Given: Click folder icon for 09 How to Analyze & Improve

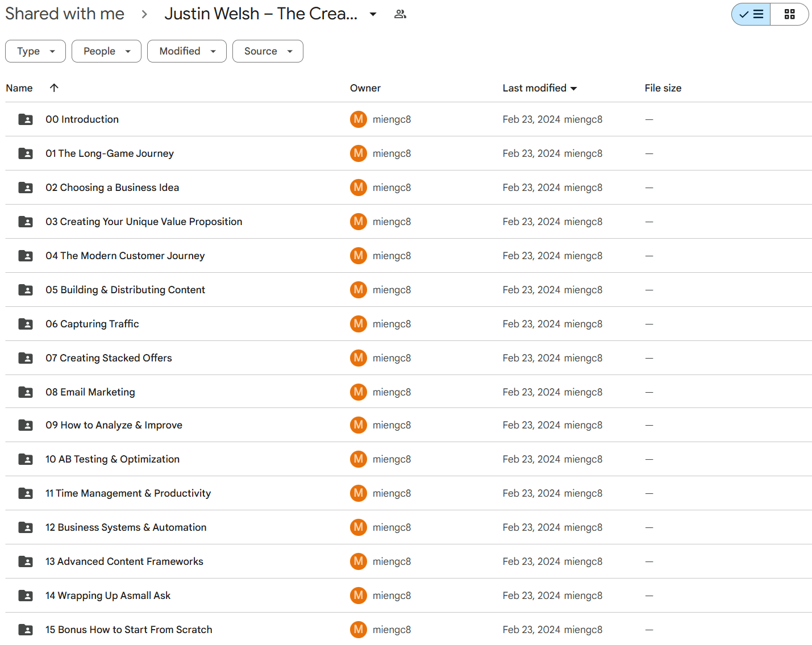Looking at the screenshot, I should 26,425.
